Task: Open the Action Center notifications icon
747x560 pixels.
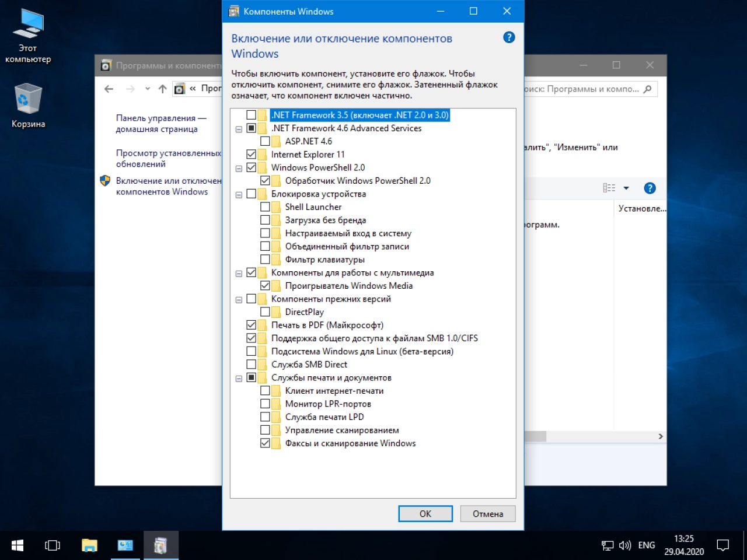Action: (x=723, y=545)
